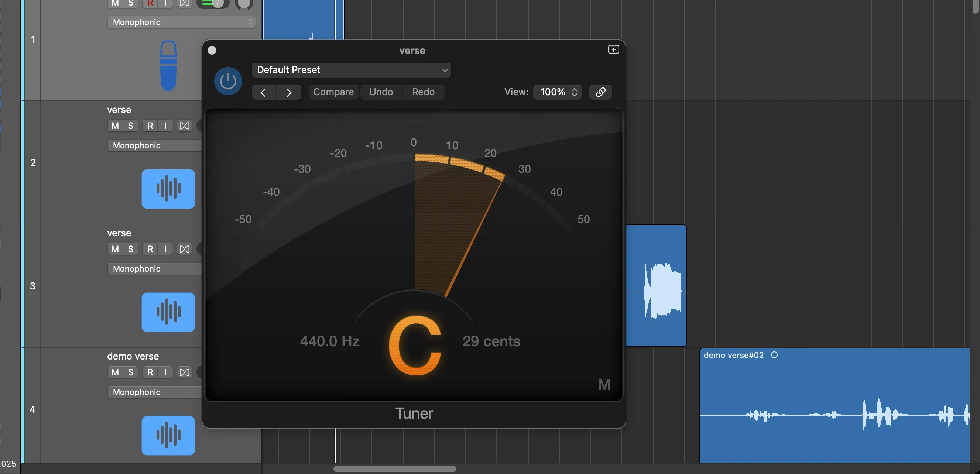Click the Compare button
Viewport: 980px width, 474px height.
coord(333,92)
